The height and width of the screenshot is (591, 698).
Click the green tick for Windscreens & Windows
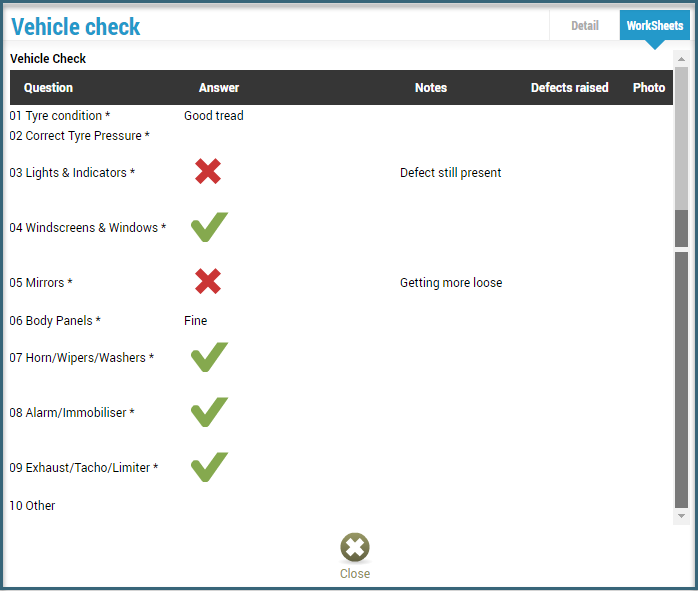(209, 227)
